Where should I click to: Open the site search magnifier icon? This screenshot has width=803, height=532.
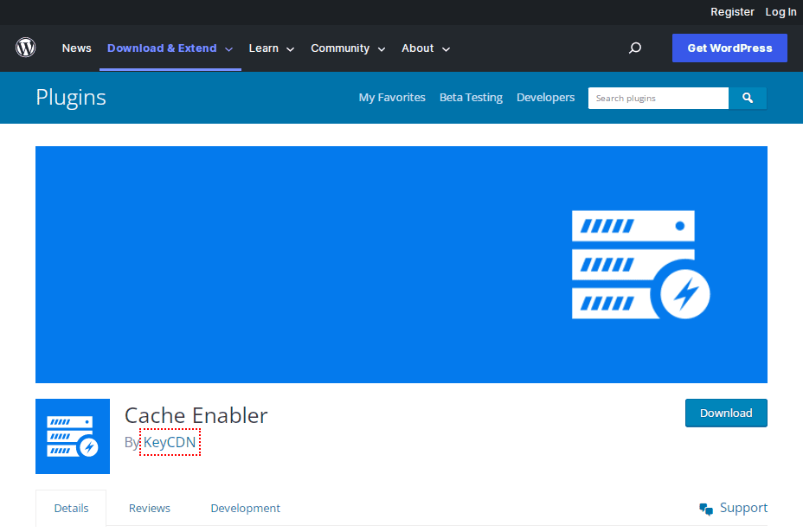tap(635, 48)
